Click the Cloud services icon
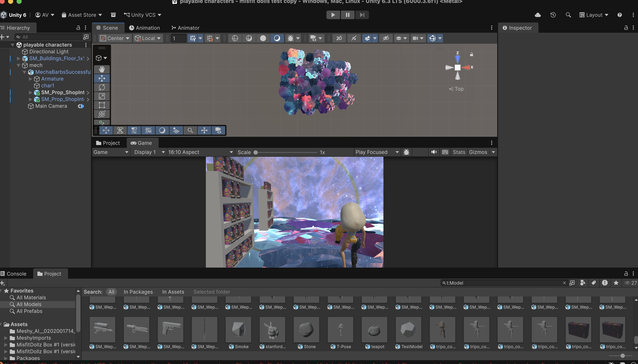 (x=538, y=15)
